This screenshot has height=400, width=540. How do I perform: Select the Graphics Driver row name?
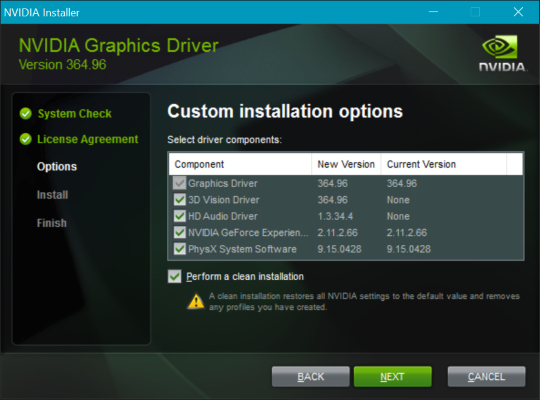(x=222, y=183)
